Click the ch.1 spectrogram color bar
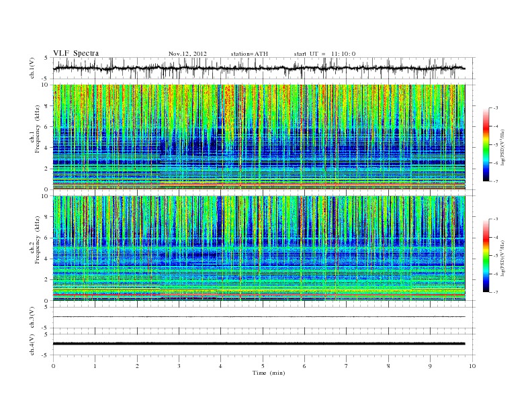 pyautogui.click(x=486, y=144)
